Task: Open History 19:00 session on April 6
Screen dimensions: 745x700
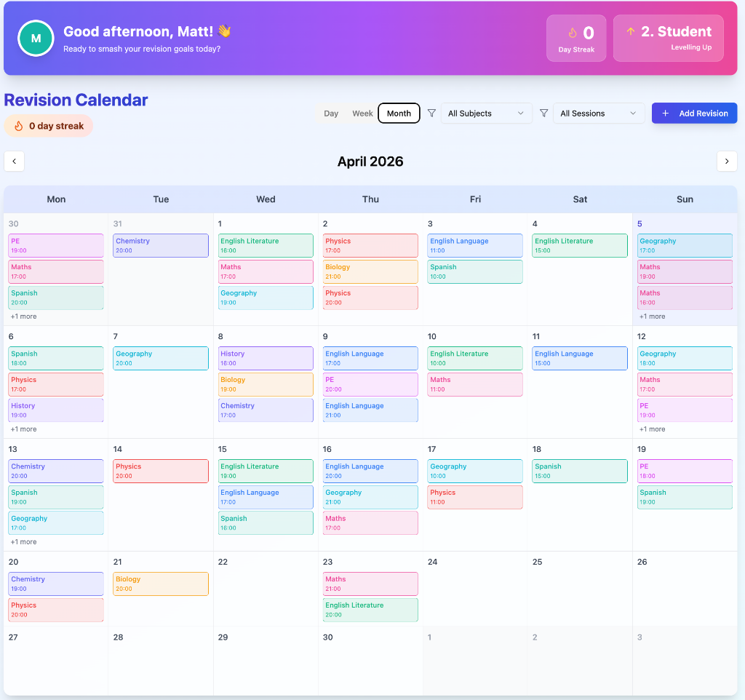Action: pyautogui.click(x=56, y=410)
